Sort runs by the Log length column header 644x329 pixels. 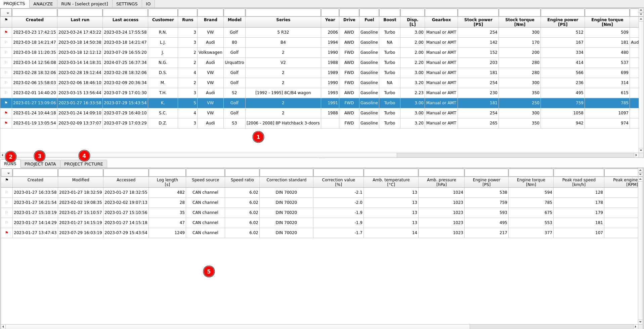tap(167, 182)
